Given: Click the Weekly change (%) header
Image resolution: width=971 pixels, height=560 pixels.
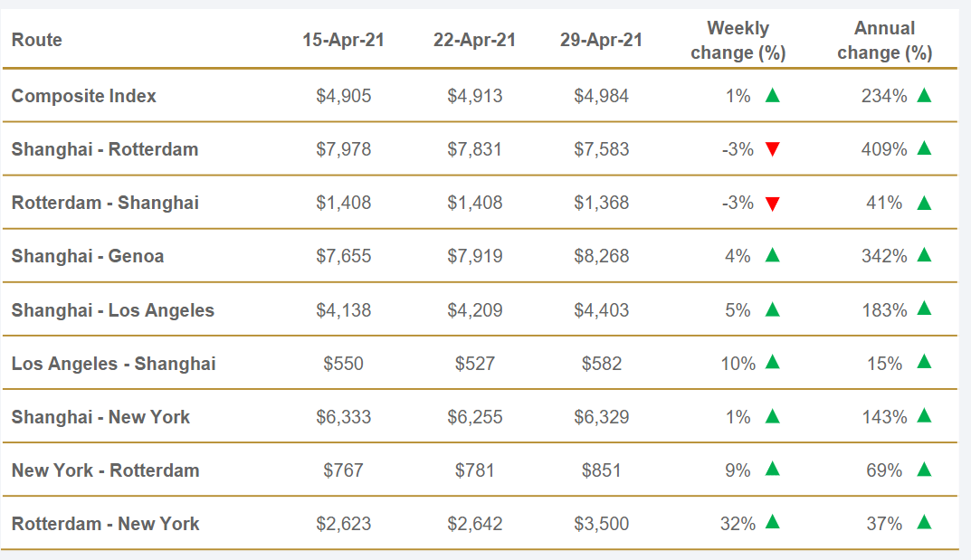Looking at the screenshot, I should (738, 41).
